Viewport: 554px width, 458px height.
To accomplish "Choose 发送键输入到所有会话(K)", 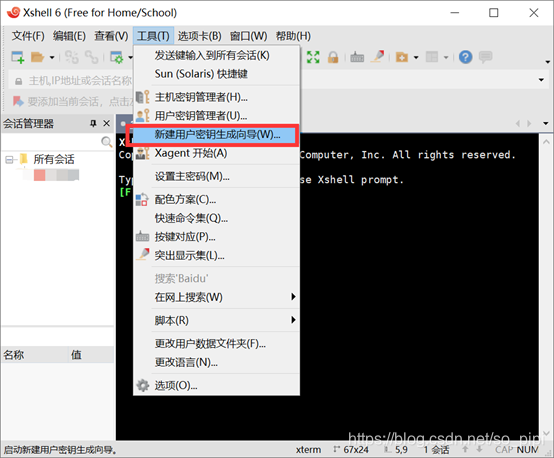I will (216, 55).
